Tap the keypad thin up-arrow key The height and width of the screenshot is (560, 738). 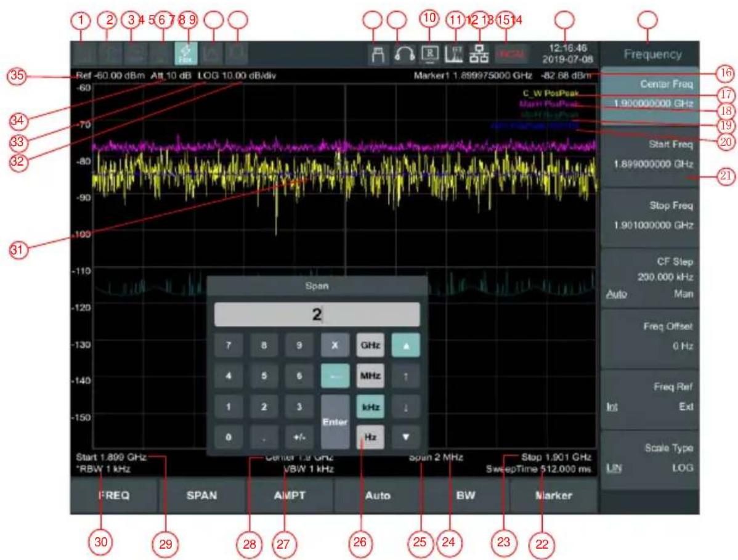tap(405, 376)
